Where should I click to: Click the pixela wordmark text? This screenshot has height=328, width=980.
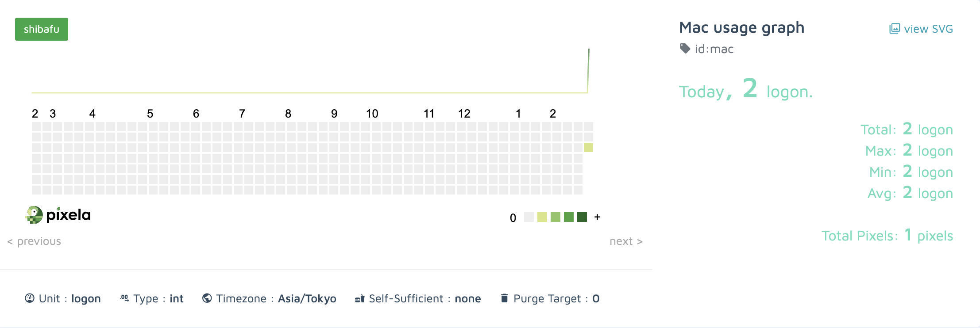pos(69,215)
